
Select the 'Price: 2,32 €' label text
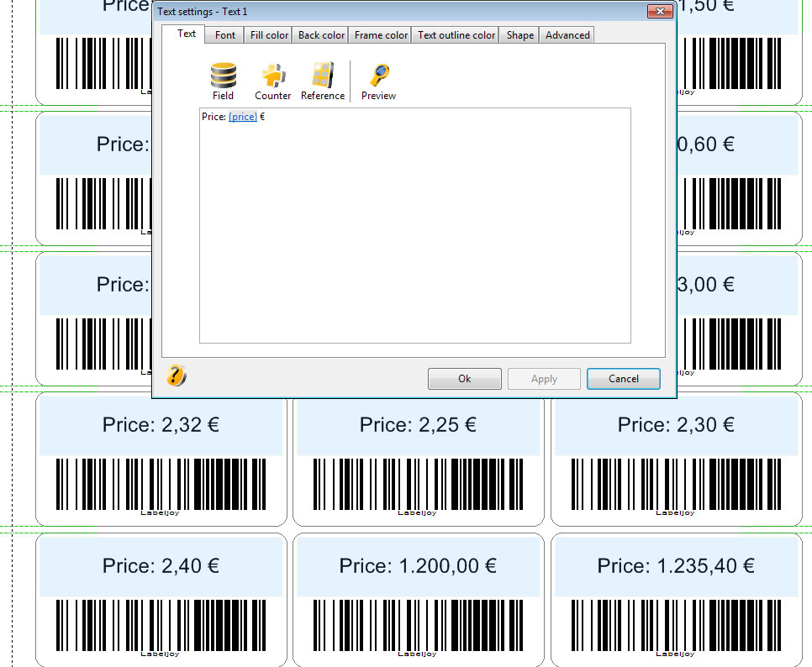[x=161, y=425]
